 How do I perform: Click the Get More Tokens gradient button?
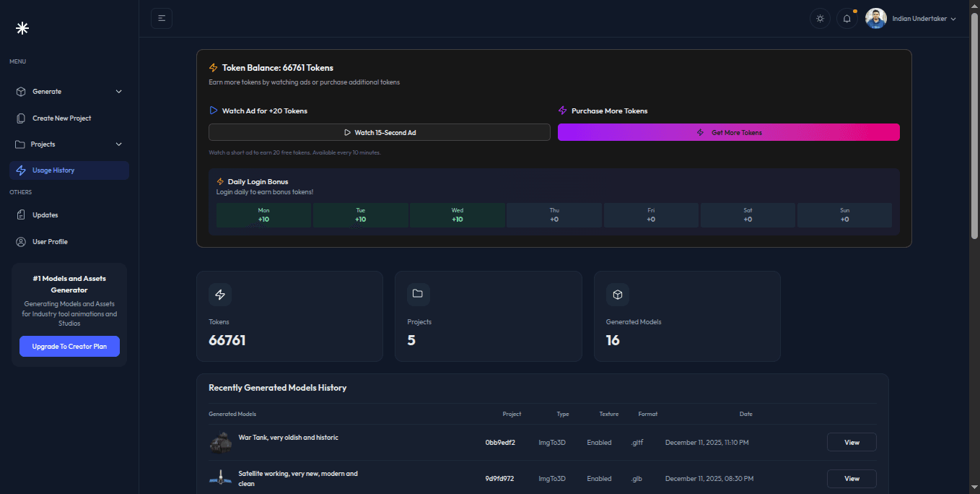(728, 132)
